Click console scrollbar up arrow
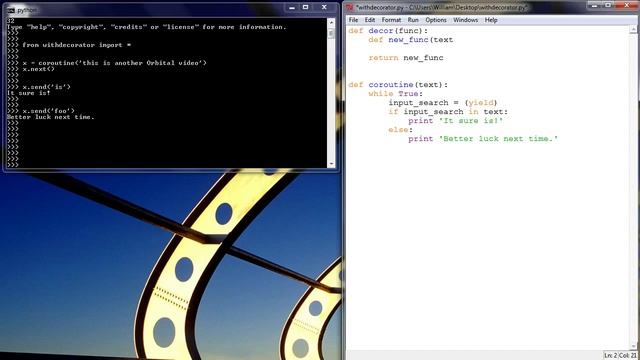The height and width of the screenshot is (360, 640). pos(331,23)
